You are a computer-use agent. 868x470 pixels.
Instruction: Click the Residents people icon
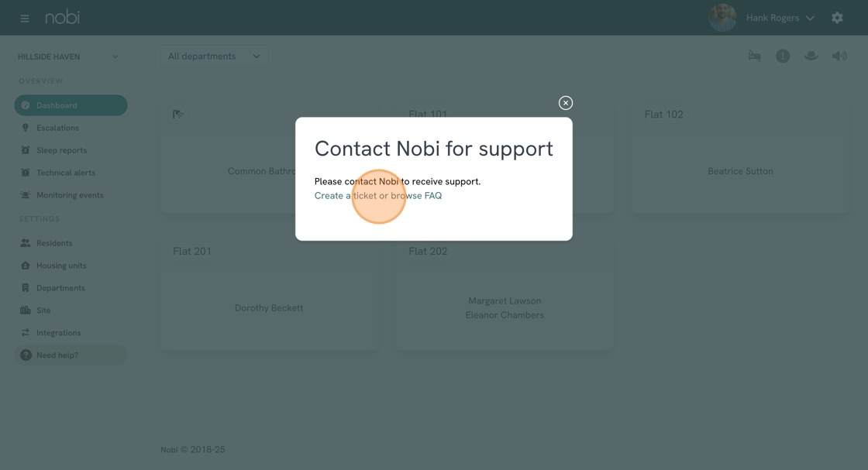[26, 243]
